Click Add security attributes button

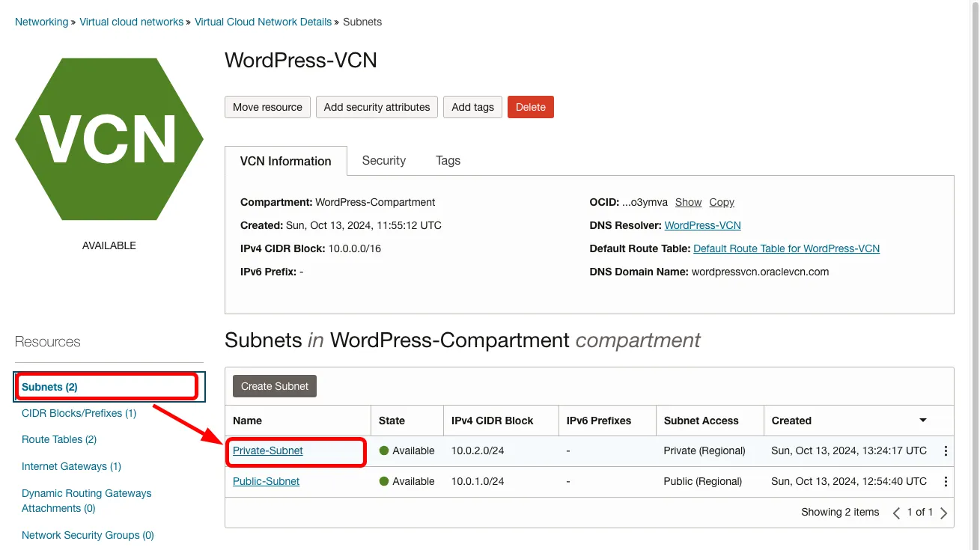pyautogui.click(x=377, y=107)
